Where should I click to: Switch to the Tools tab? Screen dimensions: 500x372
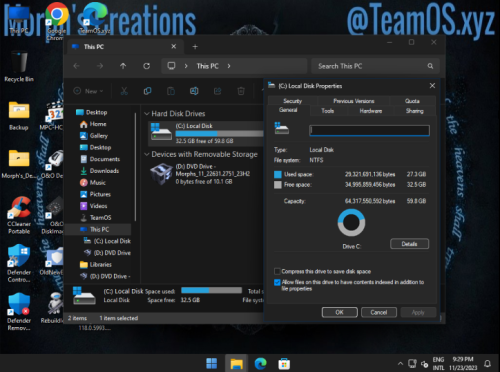click(328, 111)
